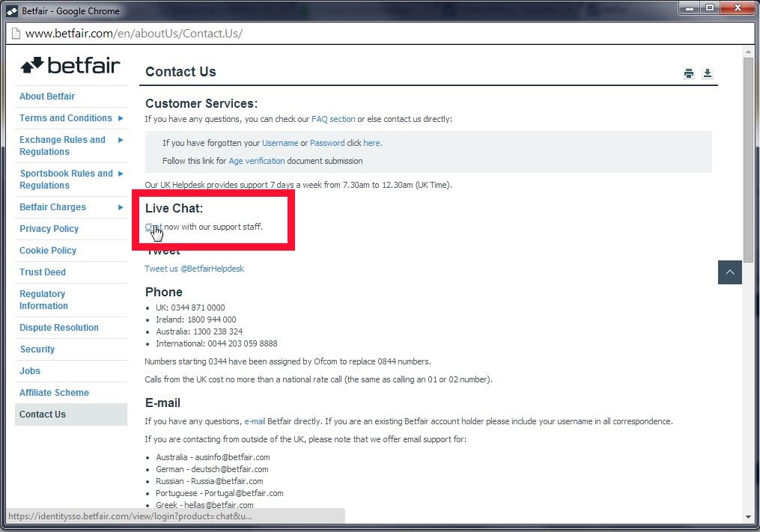The image size is (760, 532).
Task: Click the forgotten Password link
Action: [x=327, y=143]
